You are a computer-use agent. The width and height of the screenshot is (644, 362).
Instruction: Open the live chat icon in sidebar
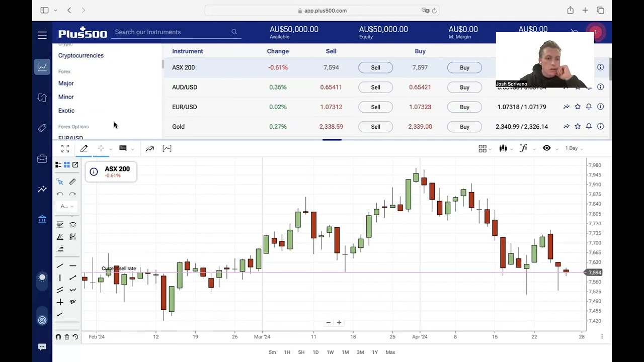click(42, 347)
